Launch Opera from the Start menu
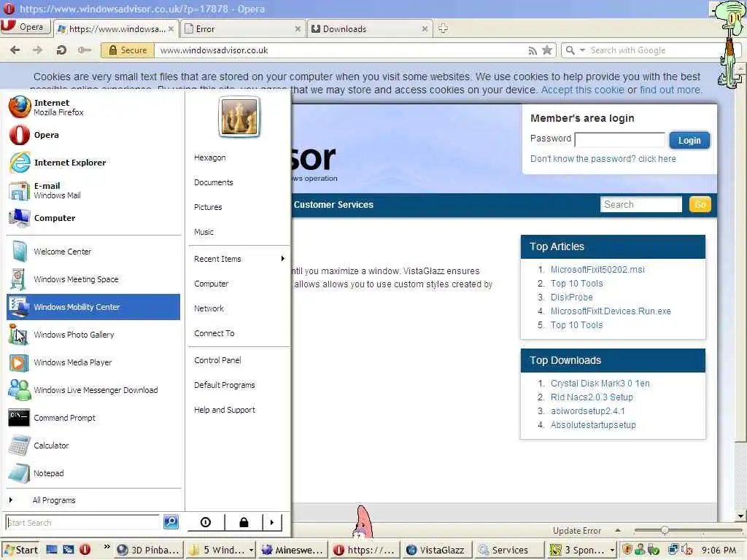Viewport: 747px width, 560px height. pyautogui.click(x=93, y=135)
